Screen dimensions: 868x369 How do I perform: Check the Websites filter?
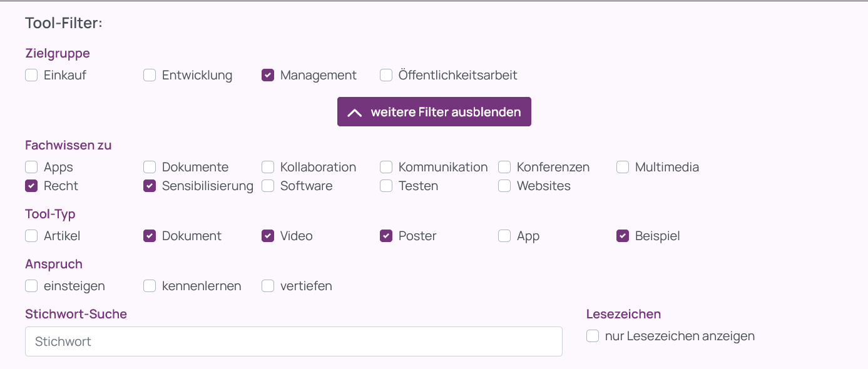coord(504,186)
